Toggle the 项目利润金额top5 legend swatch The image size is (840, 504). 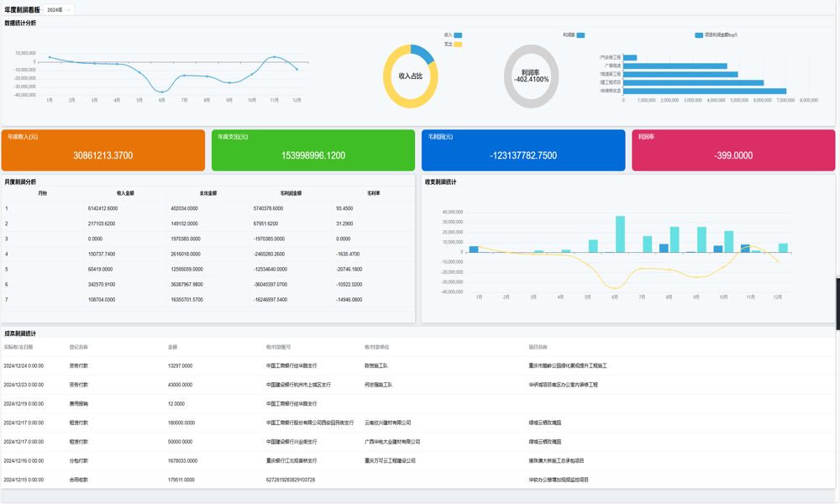tap(699, 35)
